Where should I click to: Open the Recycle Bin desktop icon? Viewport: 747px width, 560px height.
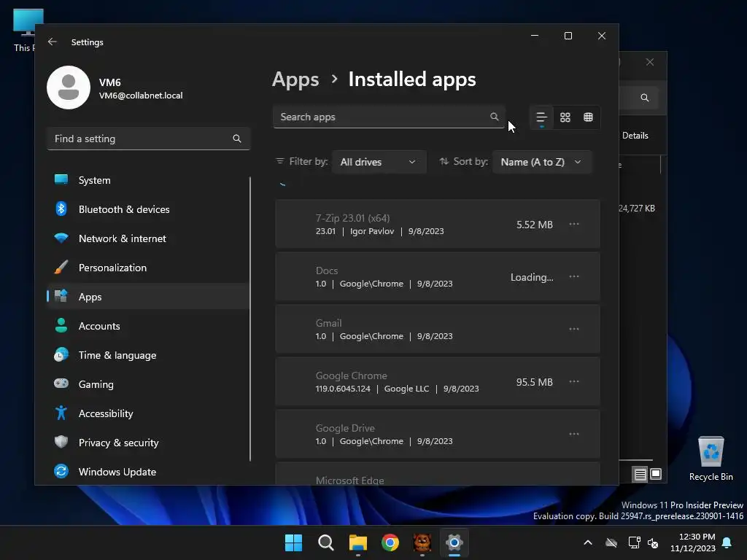click(711, 458)
